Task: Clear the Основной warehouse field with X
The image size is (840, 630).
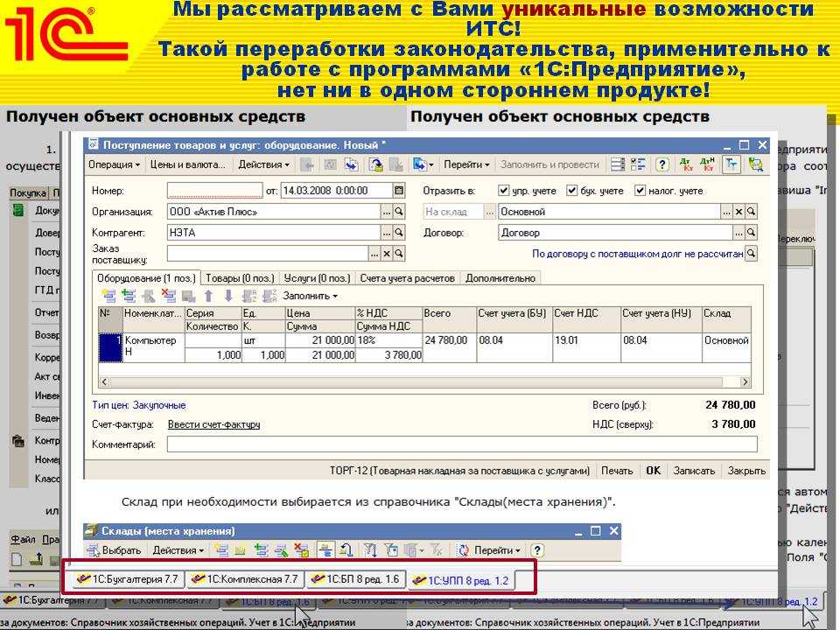Action: point(738,212)
